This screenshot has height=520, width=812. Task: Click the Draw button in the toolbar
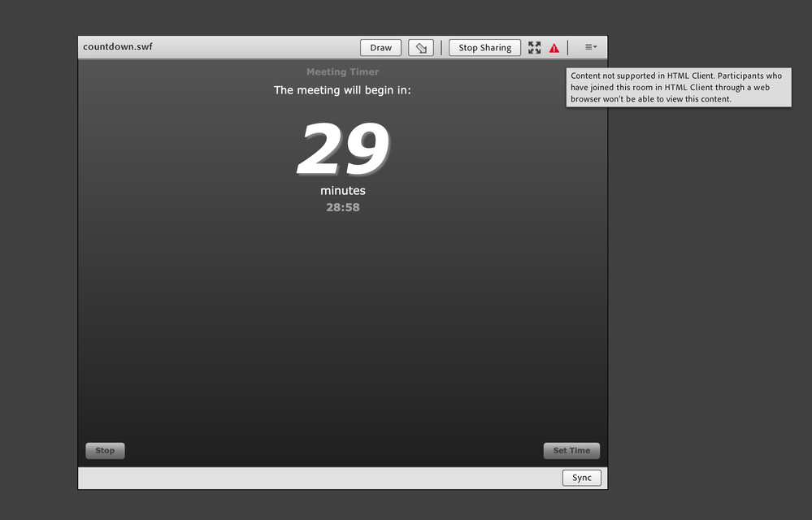click(x=380, y=47)
